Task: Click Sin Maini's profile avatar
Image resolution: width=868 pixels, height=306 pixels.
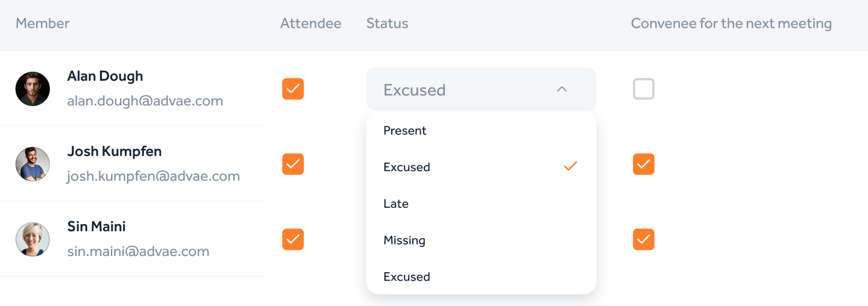Action: coord(33,239)
